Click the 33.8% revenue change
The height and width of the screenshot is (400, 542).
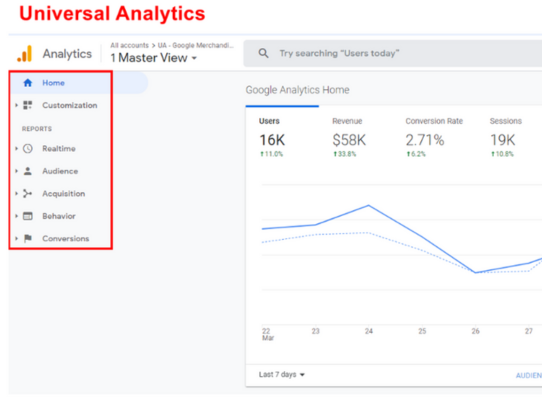[x=345, y=154]
